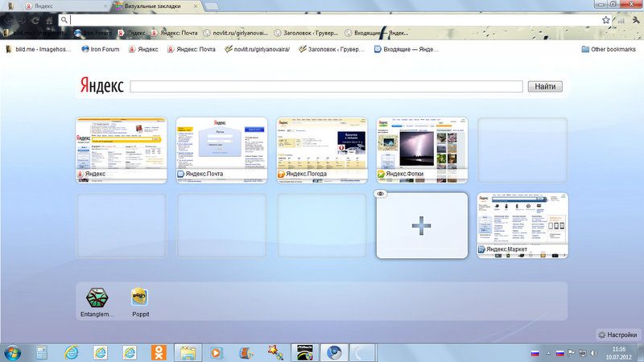644x362 pixels.
Task: Open the wrench settings menu
Action: tap(636, 19)
